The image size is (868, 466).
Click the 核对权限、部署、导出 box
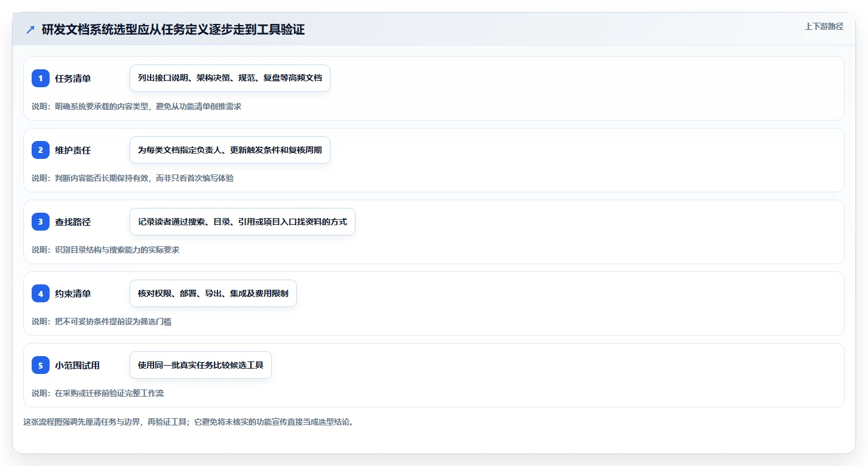(213, 293)
